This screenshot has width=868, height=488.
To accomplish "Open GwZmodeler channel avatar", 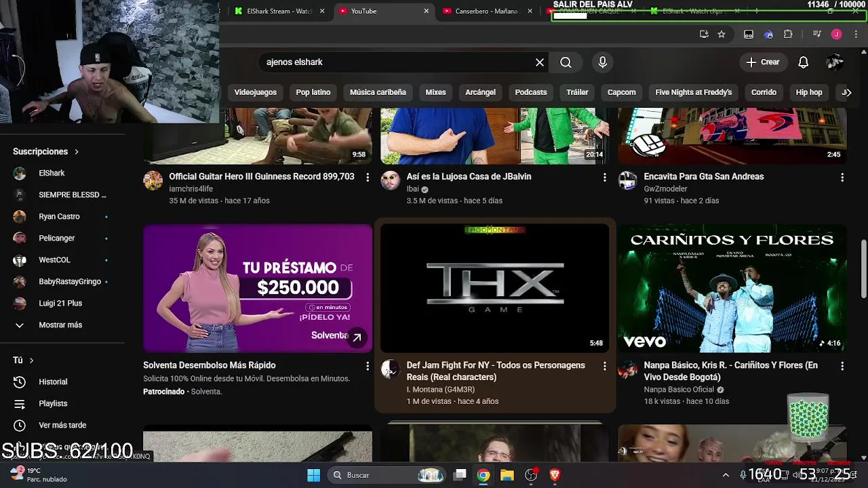I will (627, 180).
